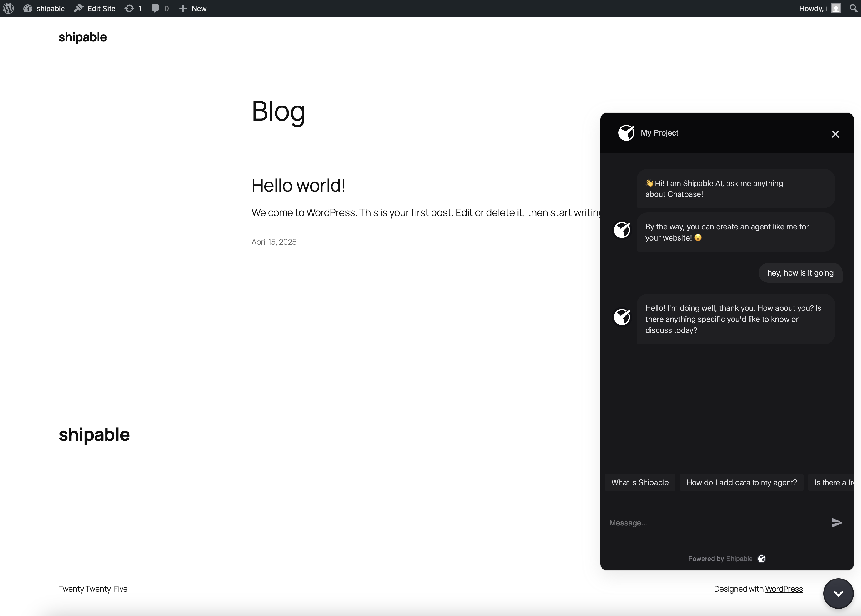Image resolution: width=861 pixels, height=616 pixels.
Task: Pick the Is there a fr… suggestion
Action: tap(831, 482)
